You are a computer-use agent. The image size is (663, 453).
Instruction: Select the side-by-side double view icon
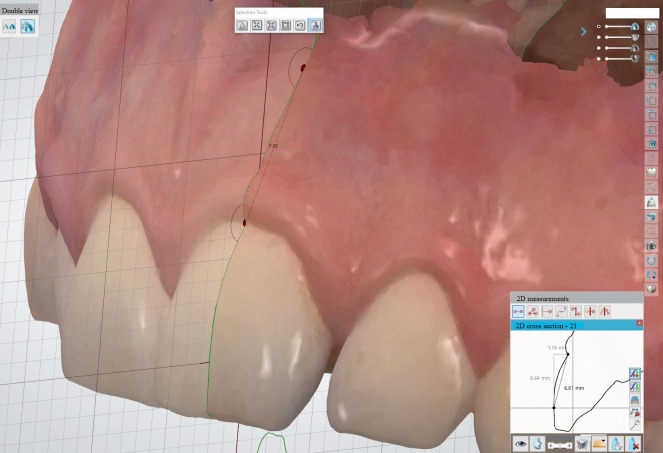point(9,27)
